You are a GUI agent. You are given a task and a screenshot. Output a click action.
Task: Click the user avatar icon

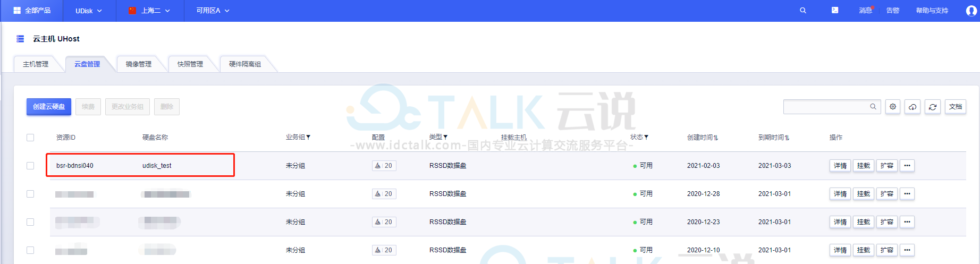click(971, 11)
